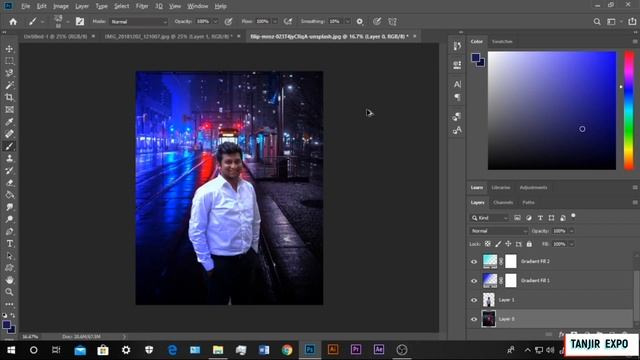This screenshot has height=360, width=640.
Task: Select the Smudge tool
Action: point(9,207)
